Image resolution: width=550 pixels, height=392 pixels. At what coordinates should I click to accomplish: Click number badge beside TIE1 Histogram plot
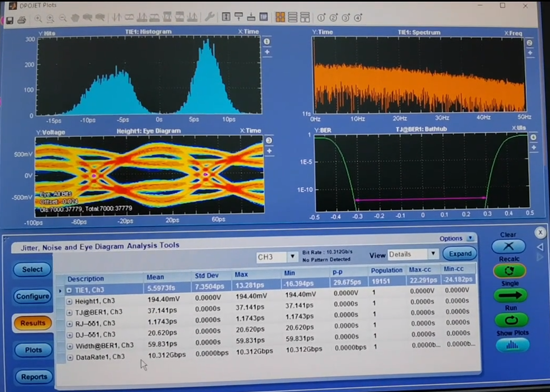click(267, 41)
